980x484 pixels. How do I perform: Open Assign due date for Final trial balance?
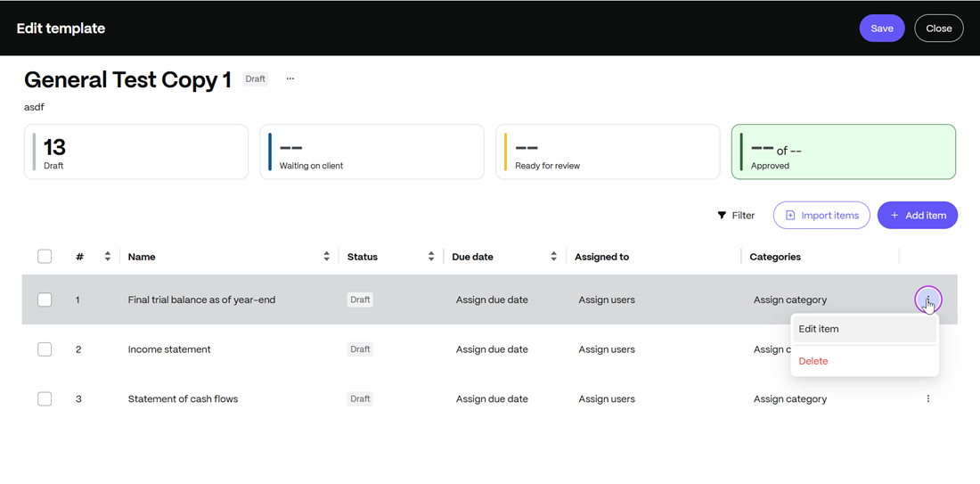pos(492,300)
